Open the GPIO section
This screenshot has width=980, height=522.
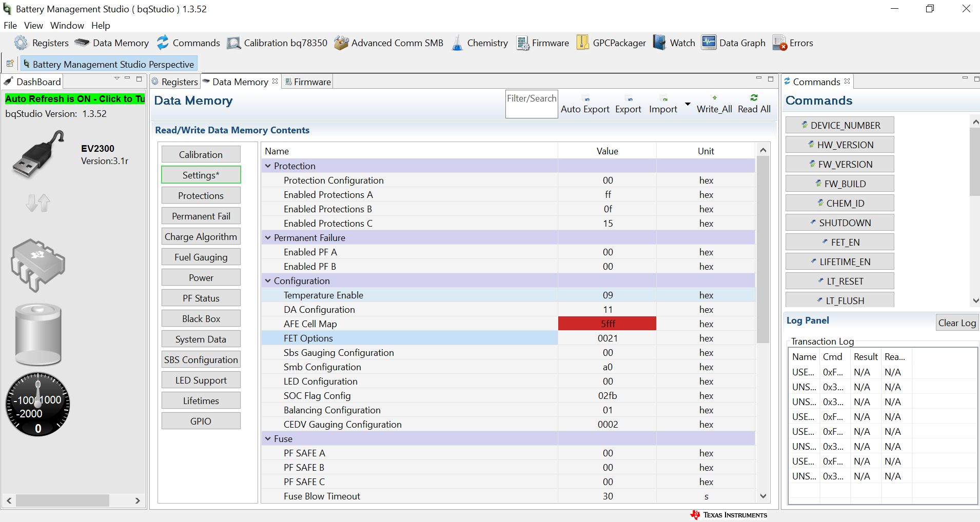(201, 421)
